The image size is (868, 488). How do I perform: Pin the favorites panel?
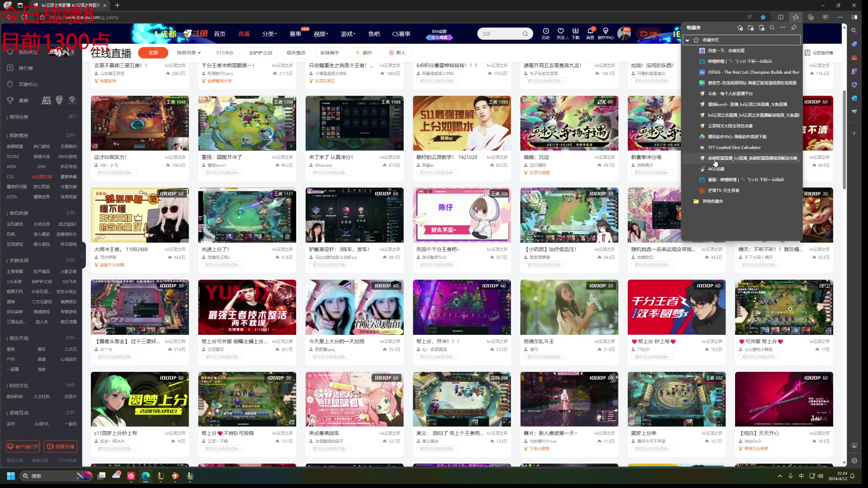point(794,28)
